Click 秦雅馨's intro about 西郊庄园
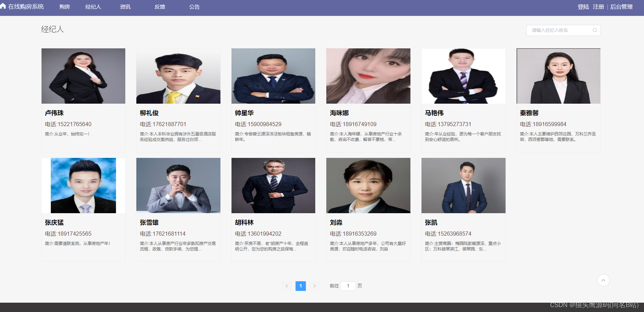The width and height of the screenshot is (644, 312). pos(558,136)
